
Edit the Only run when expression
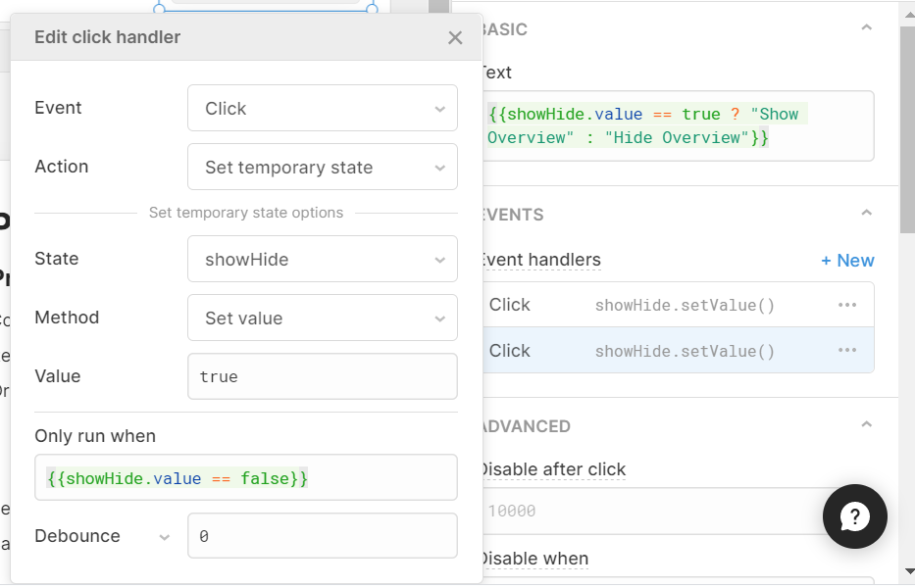245,478
